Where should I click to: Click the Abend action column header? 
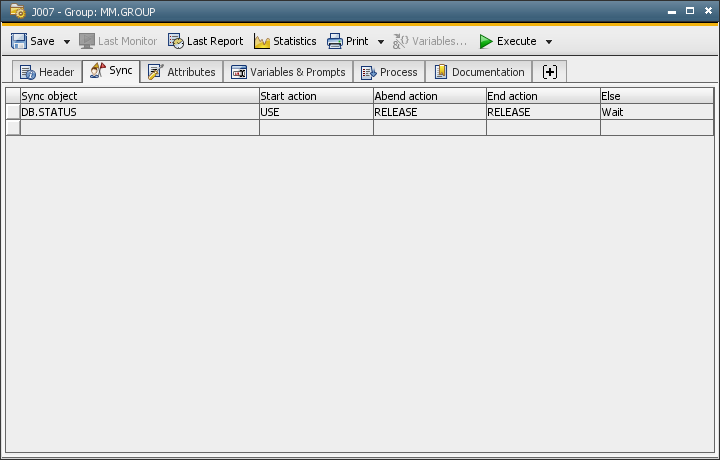pyautogui.click(x=430, y=96)
